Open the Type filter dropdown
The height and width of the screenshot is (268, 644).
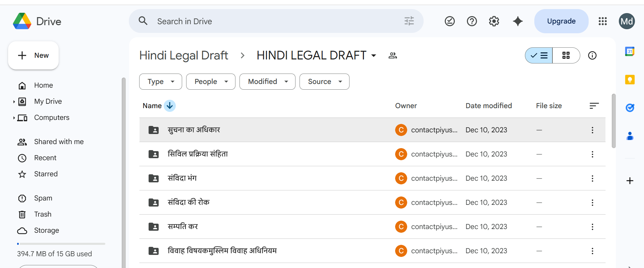click(x=161, y=82)
